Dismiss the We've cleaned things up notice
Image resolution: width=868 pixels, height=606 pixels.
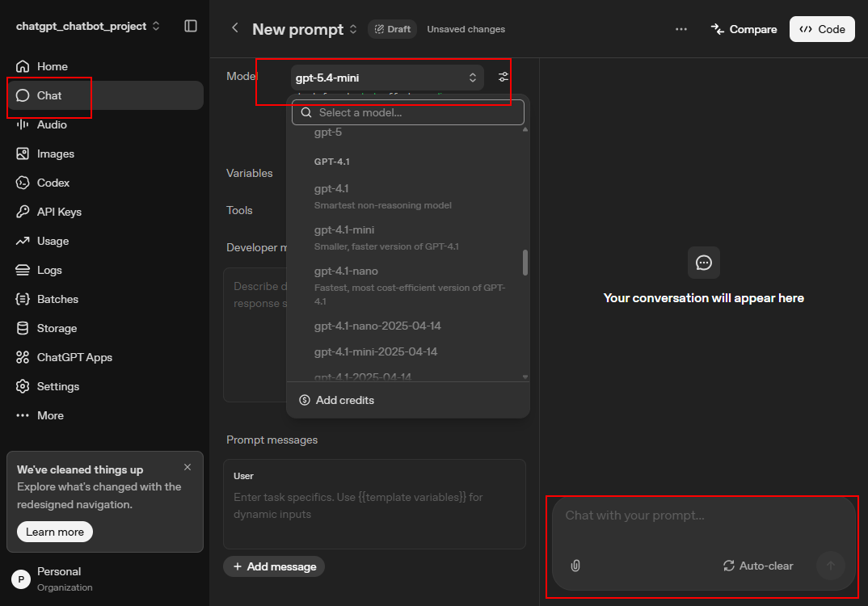(x=188, y=467)
